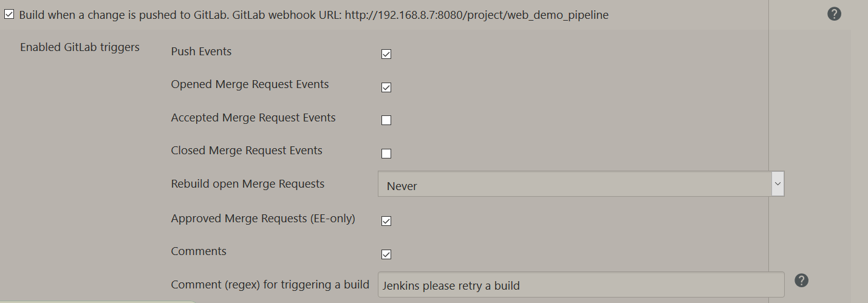Focus the comment regex input field
Screen dimensions: 868x303
coord(581,285)
